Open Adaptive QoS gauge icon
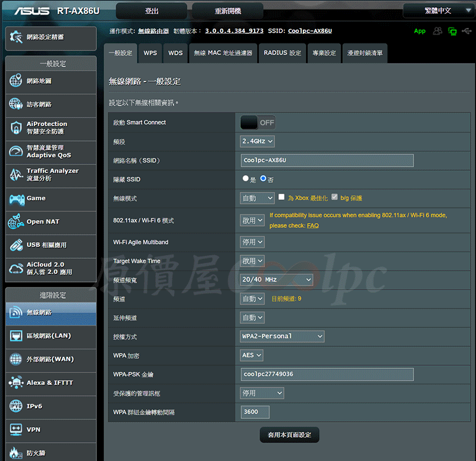This screenshot has height=461, width=476. pyautogui.click(x=16, y=151)
